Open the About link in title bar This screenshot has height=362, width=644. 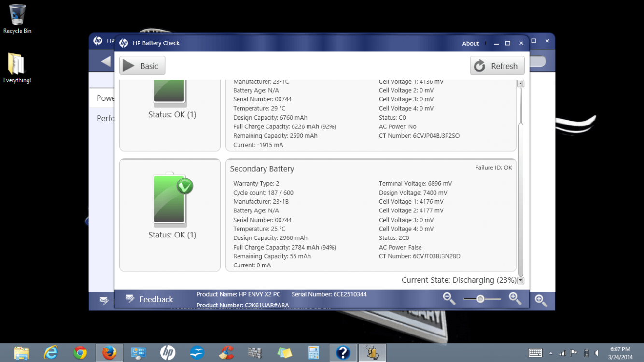(x=470, y=43)
